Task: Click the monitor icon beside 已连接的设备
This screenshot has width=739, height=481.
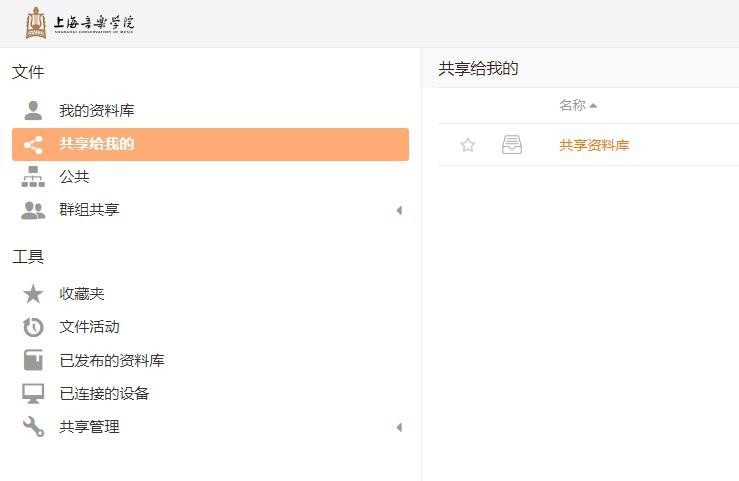Action: (33, 393)
